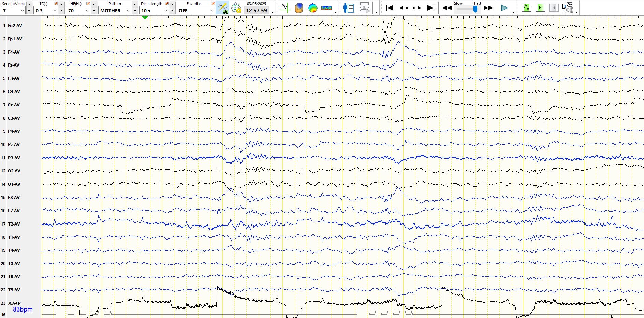Step forward one page of EEG
Screen dimensions: 644x318
coord(417,8)
